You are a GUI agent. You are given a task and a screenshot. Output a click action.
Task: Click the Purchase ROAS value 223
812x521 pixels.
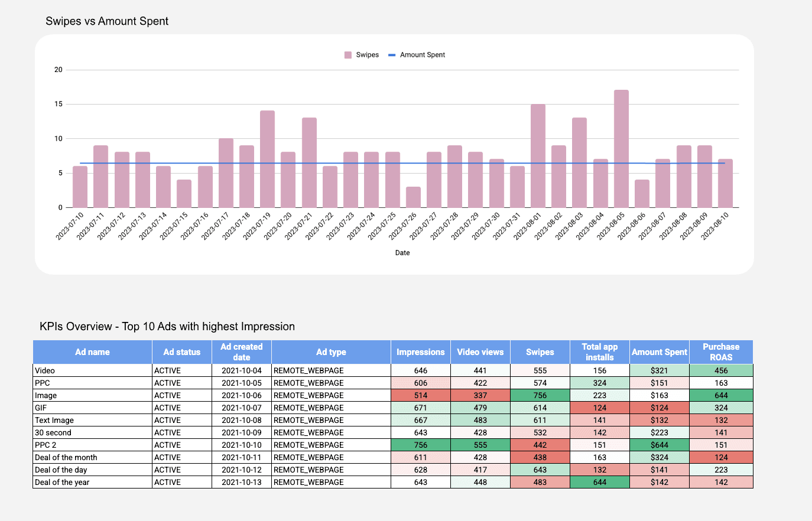click(721, 470)
